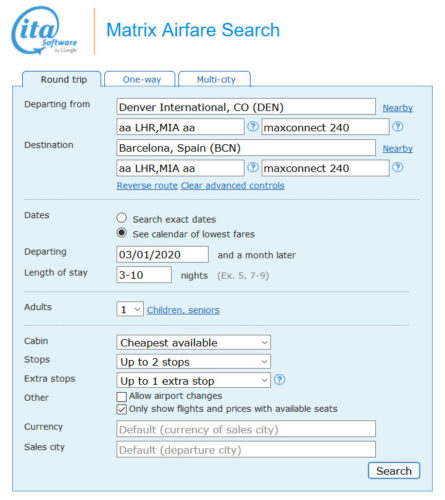
Task: Open help icon beside origin routing codes field
Action: pyautogui.click(x=253, y=127)
